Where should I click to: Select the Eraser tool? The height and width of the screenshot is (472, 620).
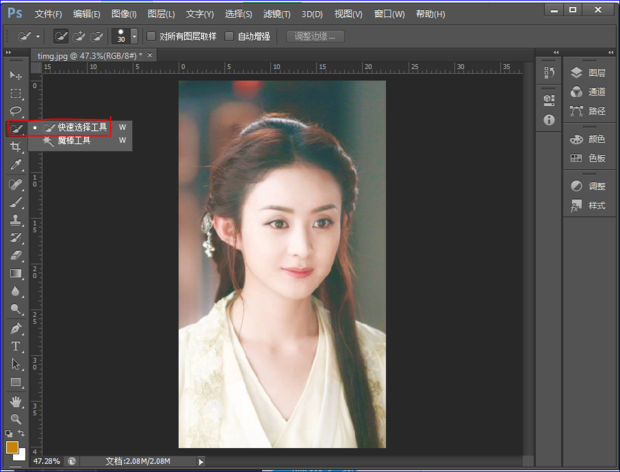[16, 255]
